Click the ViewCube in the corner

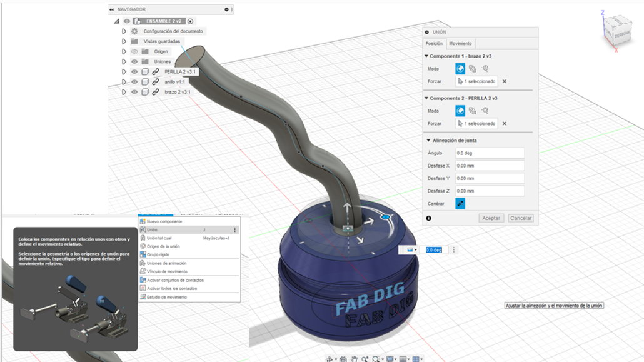tap(617, 32)
